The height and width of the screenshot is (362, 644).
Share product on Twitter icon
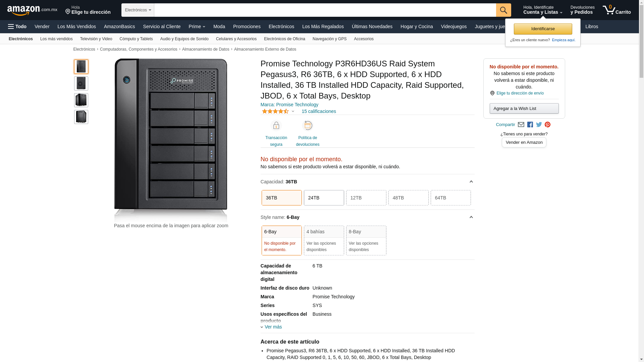coord(539,125)
